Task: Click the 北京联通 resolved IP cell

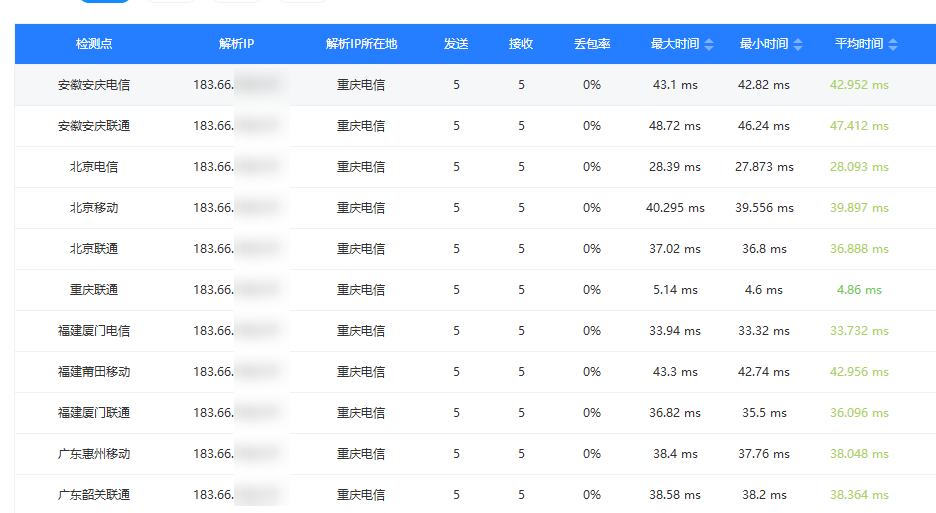Action: [236, 249]
